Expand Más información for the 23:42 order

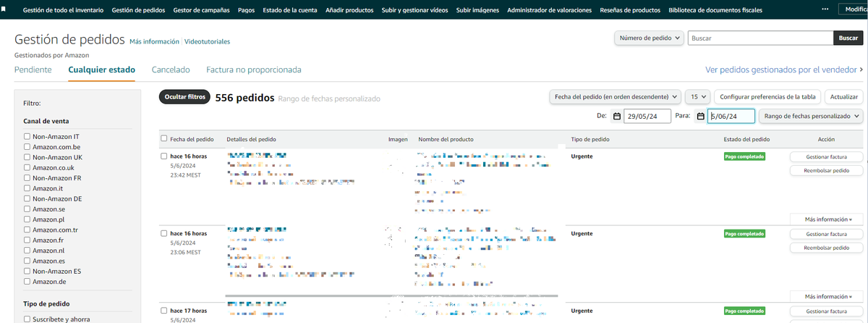pyautogui.click(x=828, y=219)
